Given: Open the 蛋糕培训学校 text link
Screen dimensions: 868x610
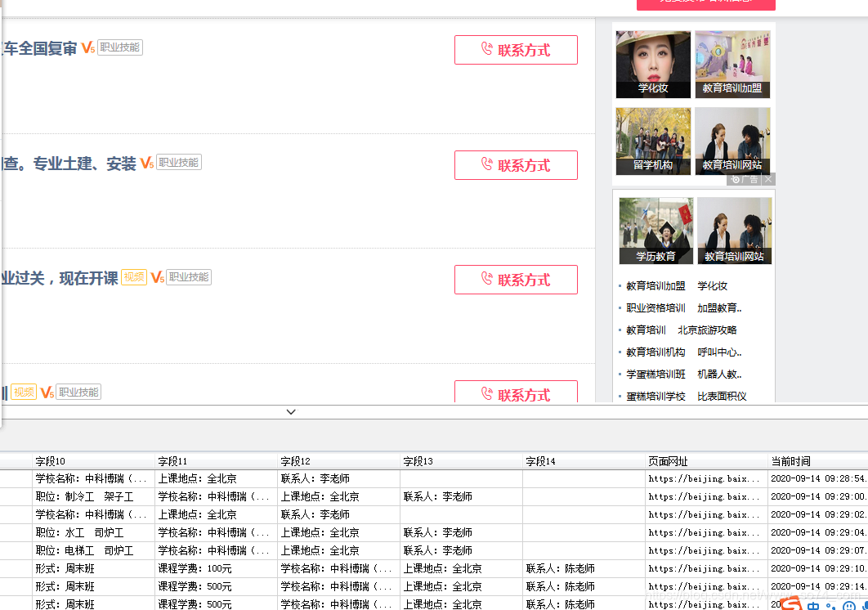Looking at the screenshot, I should click(655, 397).
